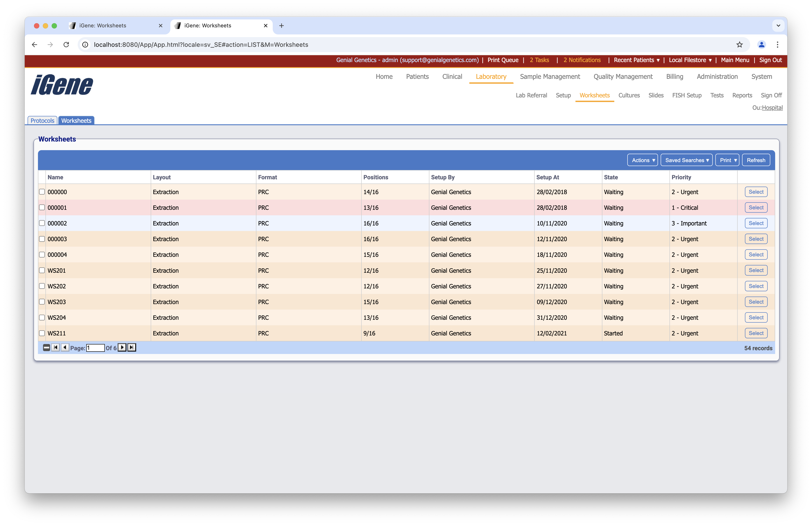Switch to the Protocols tab

pos(42,121)
